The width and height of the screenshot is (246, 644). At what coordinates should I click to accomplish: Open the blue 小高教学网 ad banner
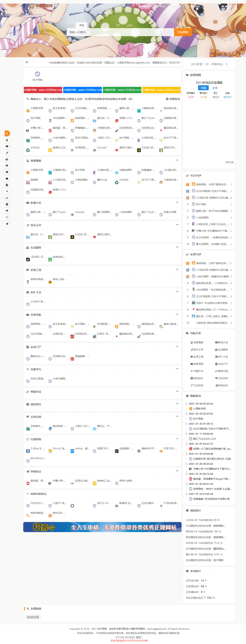[83, 90]
